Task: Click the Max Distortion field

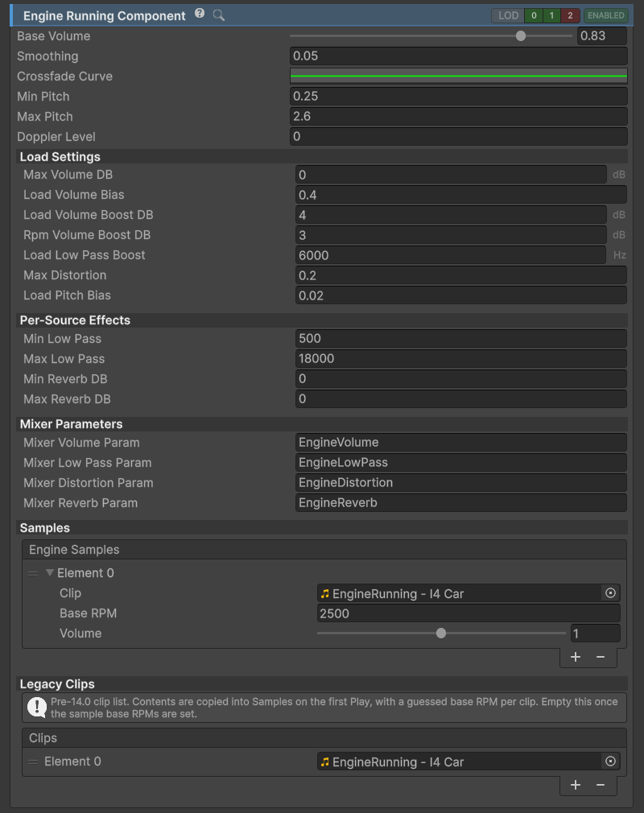Action: [461, 275]
